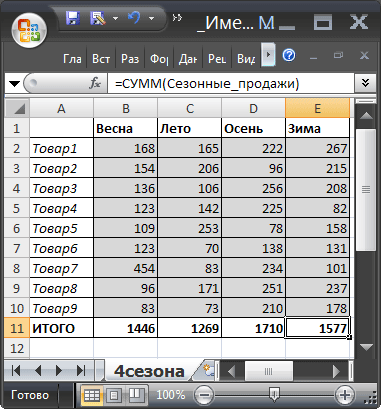
Task: Go to last sheet tab arrow
Action: pos(81,370)
